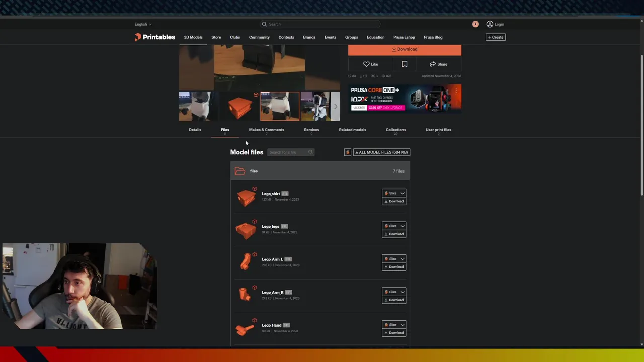Select the first gallery photo thumbnail

tap(199, 106)
